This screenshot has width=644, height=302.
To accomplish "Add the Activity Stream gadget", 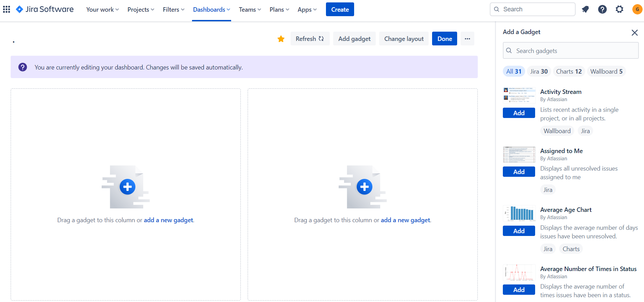I will pyautogui.click(x=519, y=113).
